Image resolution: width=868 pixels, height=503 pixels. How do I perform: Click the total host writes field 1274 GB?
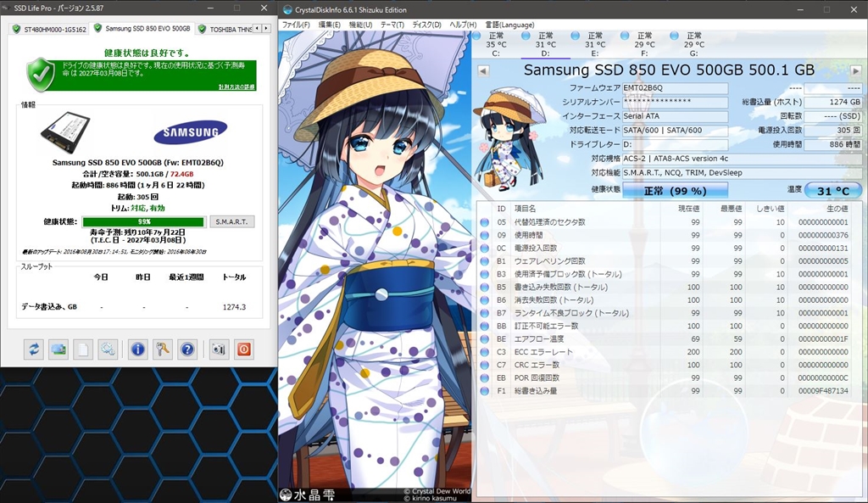(832, 103)
